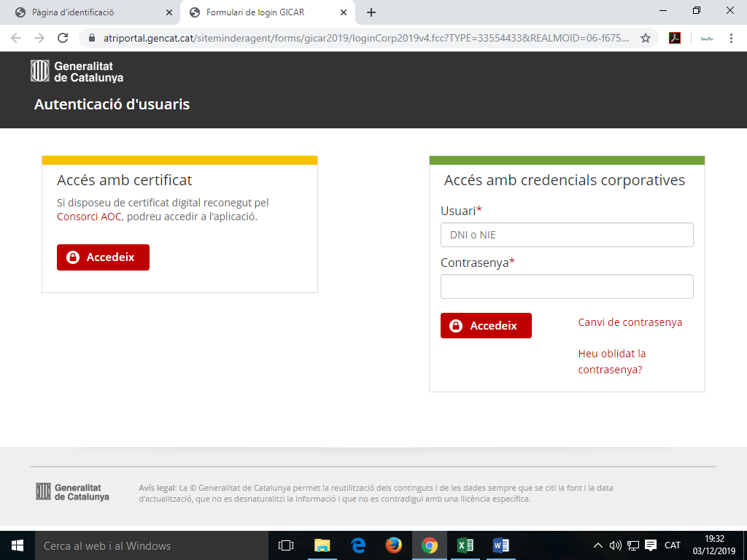The height and width of the screenshot is (560, 747).
Task: Show hidden system tray icons
Action: (x=598, y=545)
